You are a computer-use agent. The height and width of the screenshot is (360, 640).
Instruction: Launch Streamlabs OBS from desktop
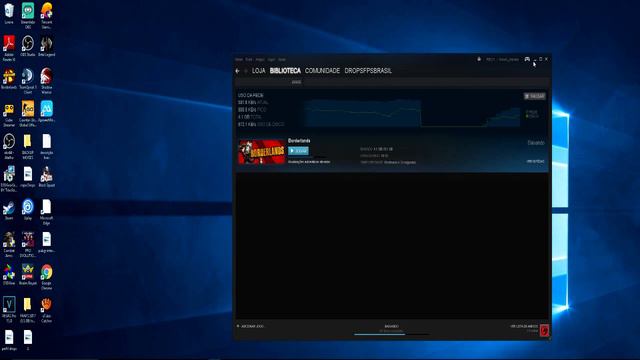[x=28, y=16]
